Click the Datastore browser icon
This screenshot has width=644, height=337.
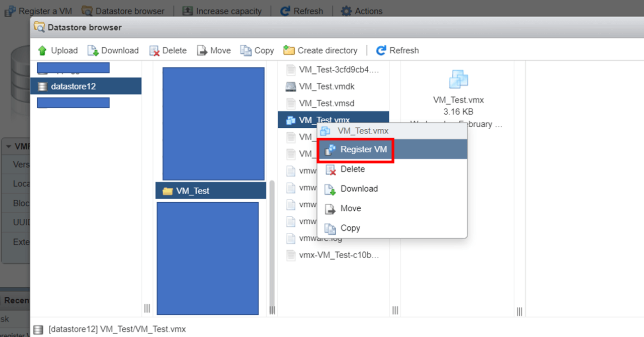[x=87, y=11]
